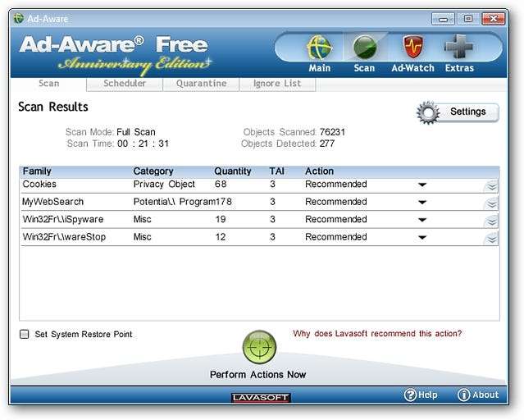The image size is (524, 420).
Task: Open action dropdown for Win32Fr..wareStop row
Action: tap(422, 238)
